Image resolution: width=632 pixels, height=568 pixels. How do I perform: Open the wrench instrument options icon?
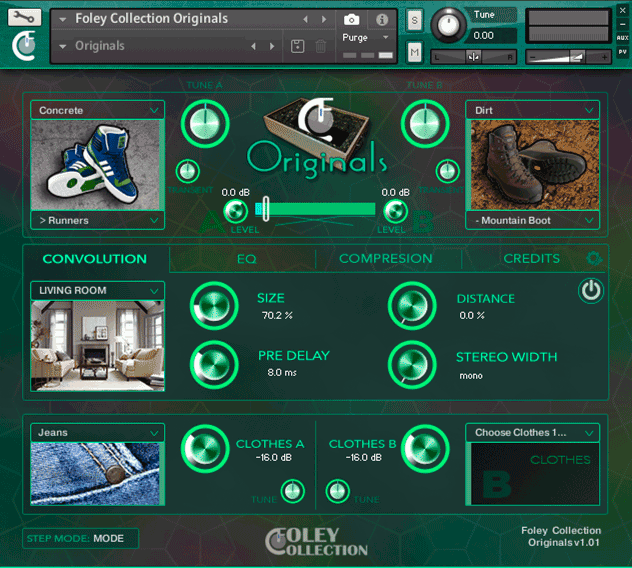(24, 17)
